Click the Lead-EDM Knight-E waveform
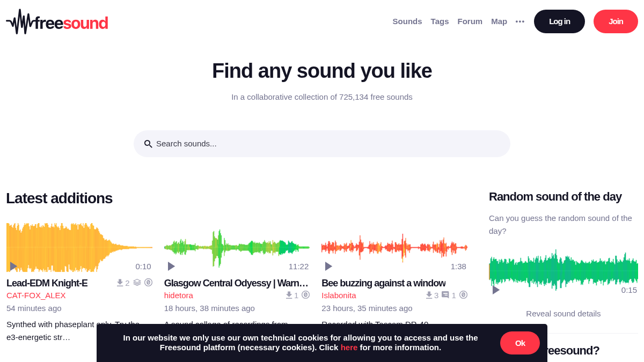Image resolution: width=644 pixels, height=362 pixels. 79,247
